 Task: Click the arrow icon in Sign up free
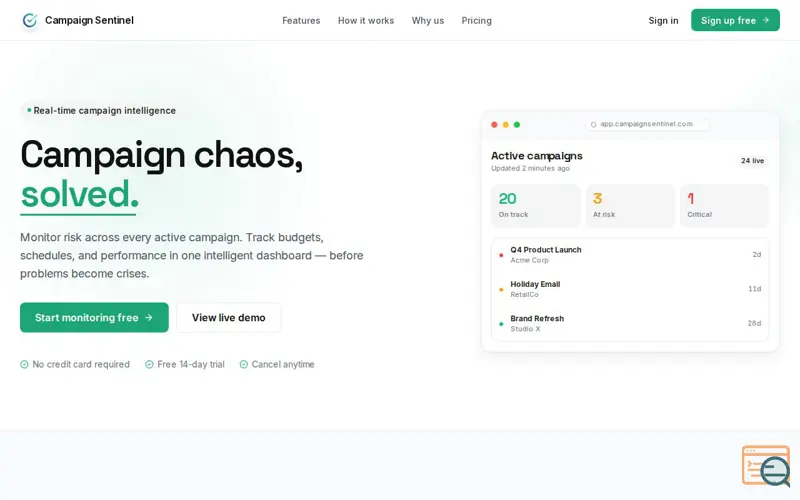coord(765,20)
